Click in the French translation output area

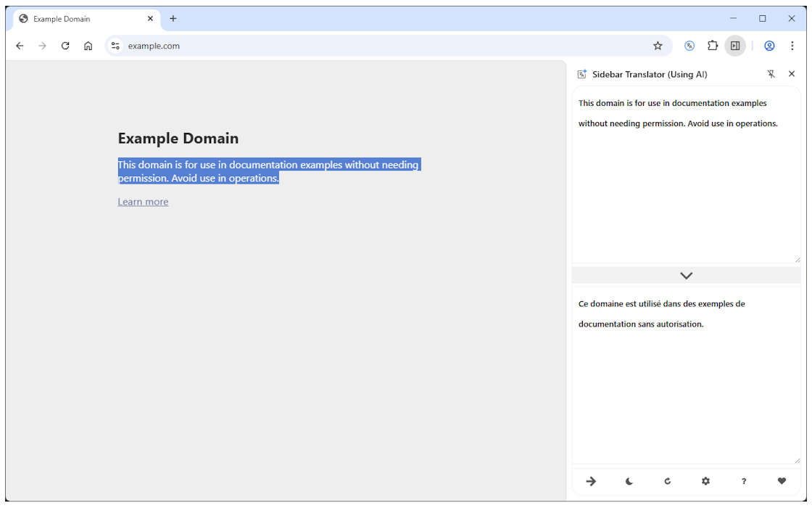[686, 375]
